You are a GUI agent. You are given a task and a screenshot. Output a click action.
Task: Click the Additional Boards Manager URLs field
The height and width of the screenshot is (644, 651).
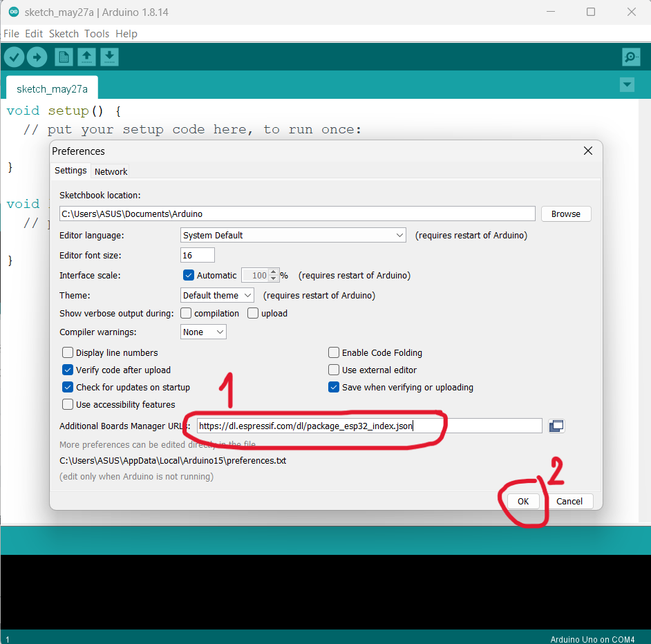click(x=370, y=426)
